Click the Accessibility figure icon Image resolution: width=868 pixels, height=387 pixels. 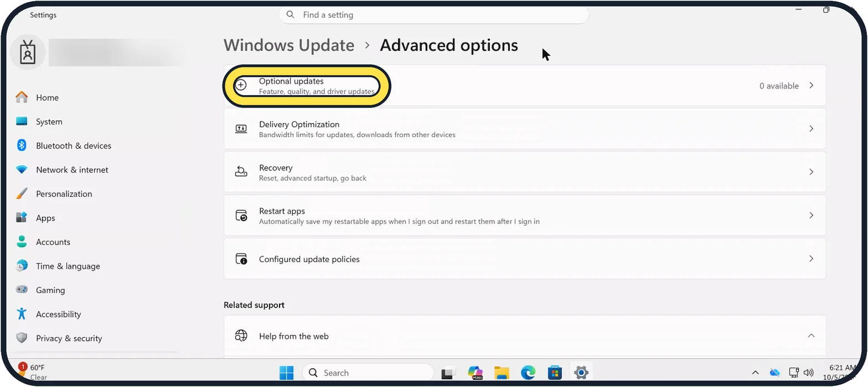(22, 314)
